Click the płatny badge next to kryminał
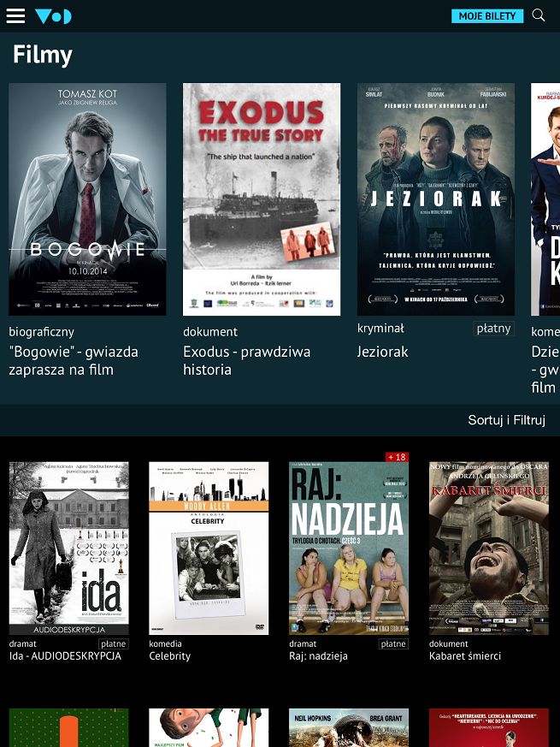The height and width of the screenshot is (747, 560). tap(494, 329)
